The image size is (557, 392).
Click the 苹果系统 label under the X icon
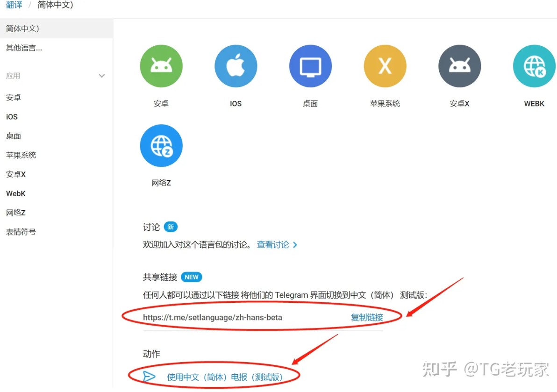point(385,103)
